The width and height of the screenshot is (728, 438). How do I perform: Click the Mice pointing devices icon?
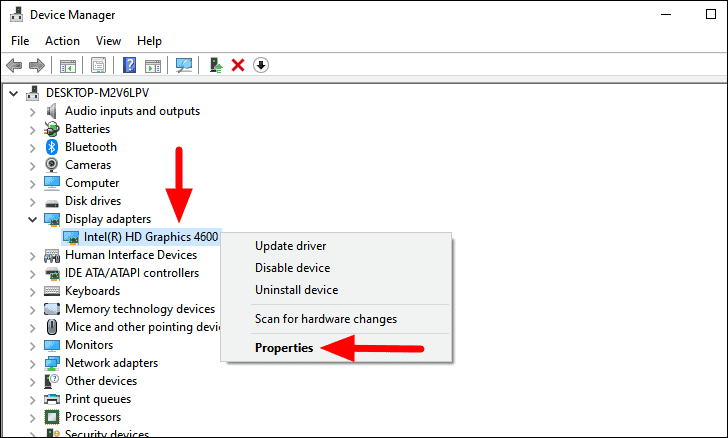52,327
